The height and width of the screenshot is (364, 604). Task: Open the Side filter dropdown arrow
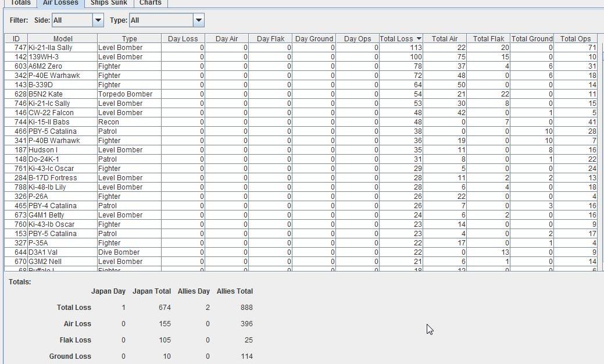coord(98,20)
